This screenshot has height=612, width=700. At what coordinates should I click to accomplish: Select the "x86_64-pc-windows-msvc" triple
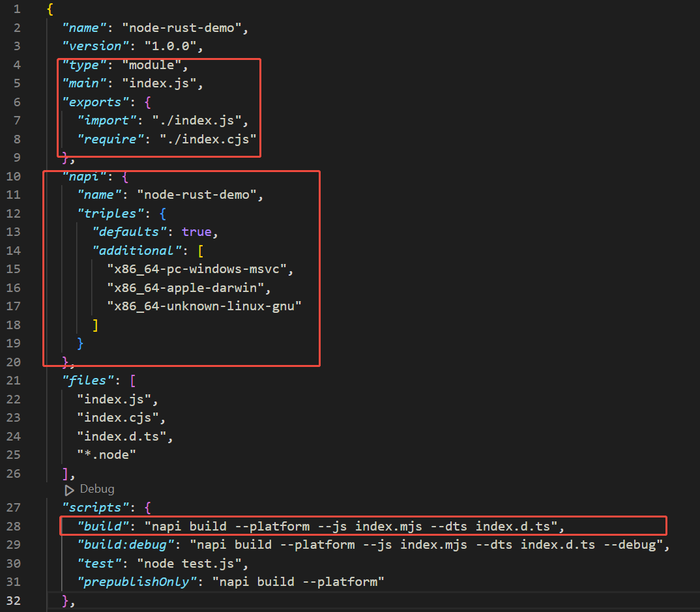[x=196, y=269]
